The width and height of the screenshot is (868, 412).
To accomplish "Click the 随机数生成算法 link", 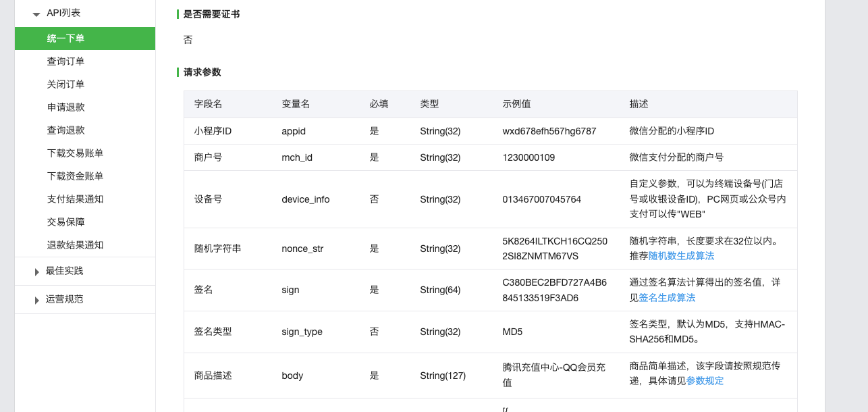I will pos(681,256).
